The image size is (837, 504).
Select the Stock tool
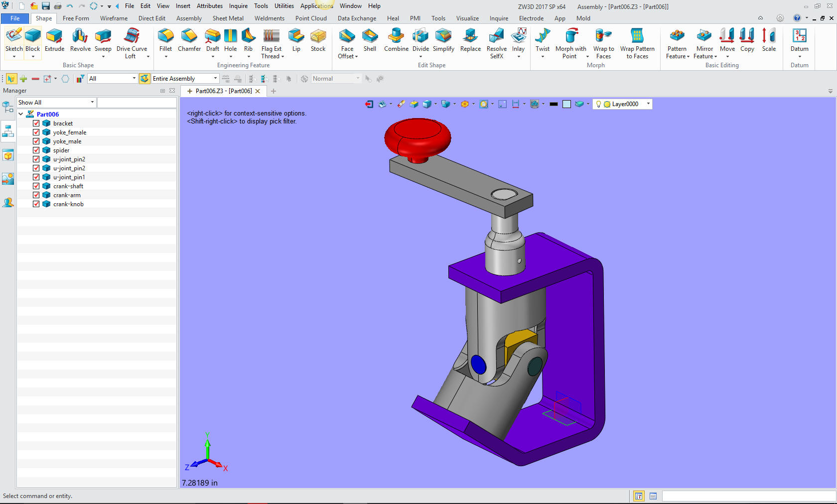pos(318,40)
